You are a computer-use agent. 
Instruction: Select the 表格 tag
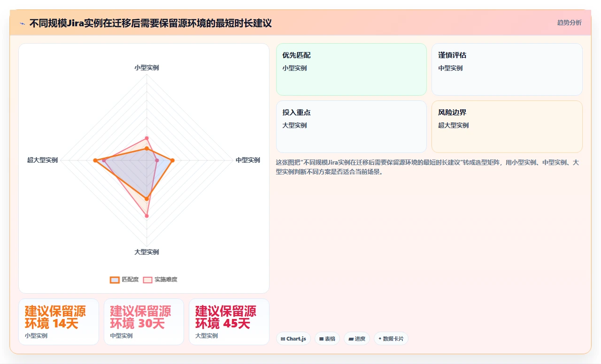click(x=327, y=339)
